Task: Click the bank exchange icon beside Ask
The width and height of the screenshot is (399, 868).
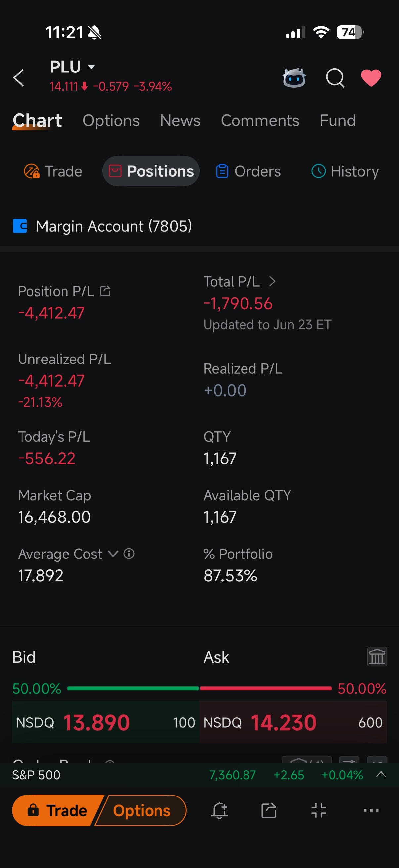Action: pos(377,656)
